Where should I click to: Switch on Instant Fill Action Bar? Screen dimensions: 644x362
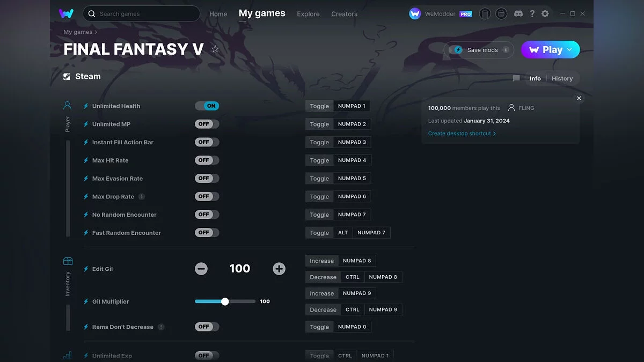pos(207,142)
